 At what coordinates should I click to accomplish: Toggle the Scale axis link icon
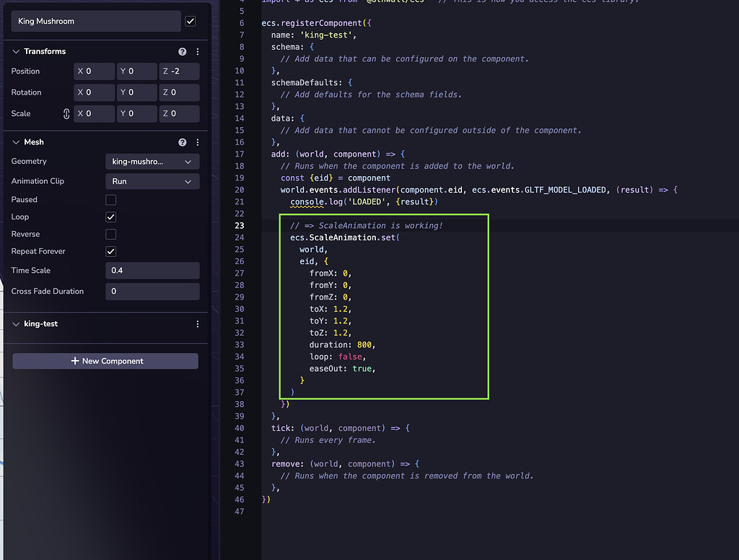coord(65,113)
